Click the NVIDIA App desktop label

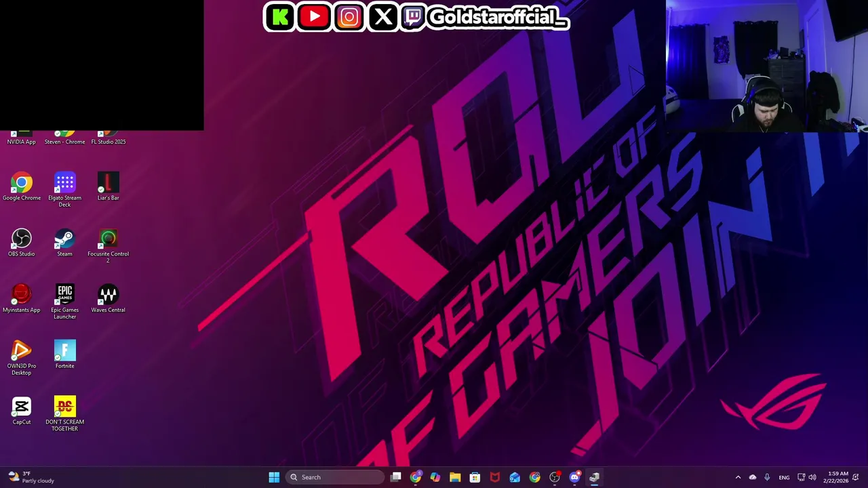(x=22, y=142)
